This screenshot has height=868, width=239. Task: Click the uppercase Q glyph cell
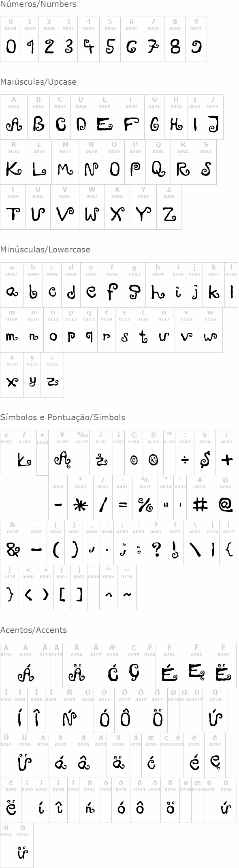158,162
